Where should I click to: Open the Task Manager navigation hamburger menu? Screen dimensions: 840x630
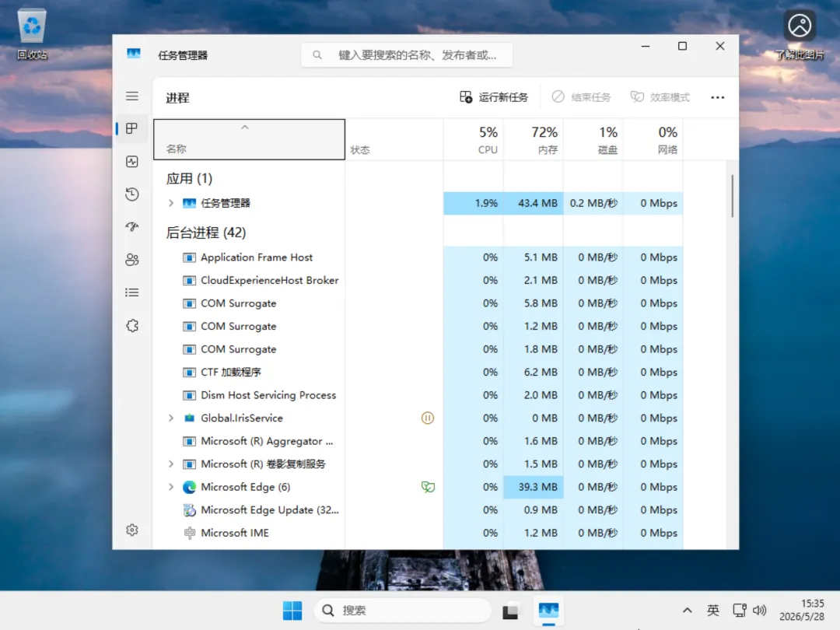click(x=131, y=96)
